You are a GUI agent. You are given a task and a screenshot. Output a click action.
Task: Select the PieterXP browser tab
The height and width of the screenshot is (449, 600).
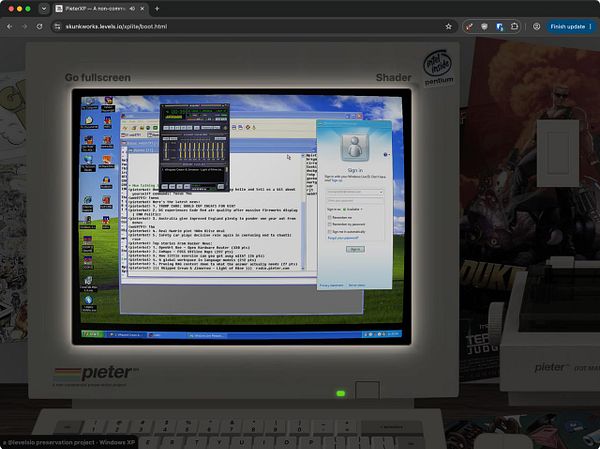click(99, 8)
